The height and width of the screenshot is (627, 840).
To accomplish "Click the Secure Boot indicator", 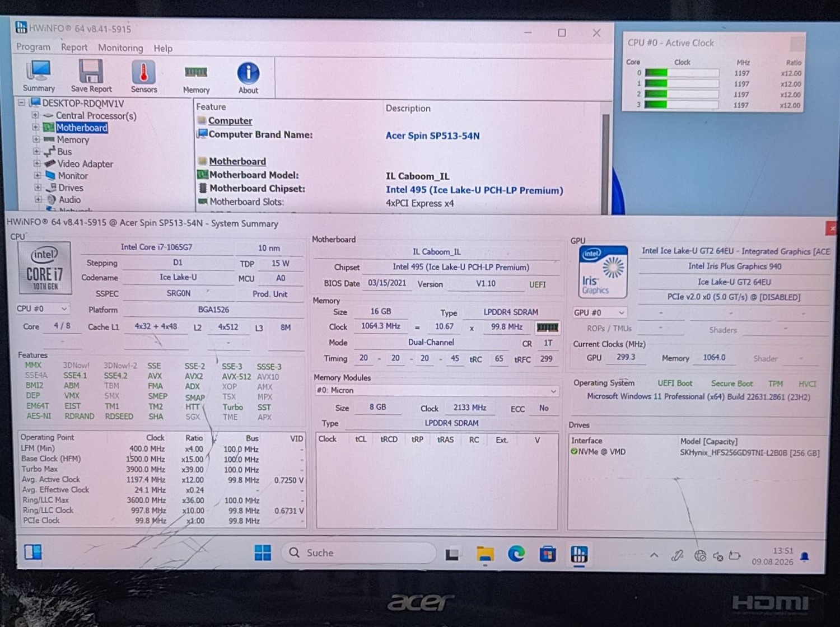I will tap(731, 383).
